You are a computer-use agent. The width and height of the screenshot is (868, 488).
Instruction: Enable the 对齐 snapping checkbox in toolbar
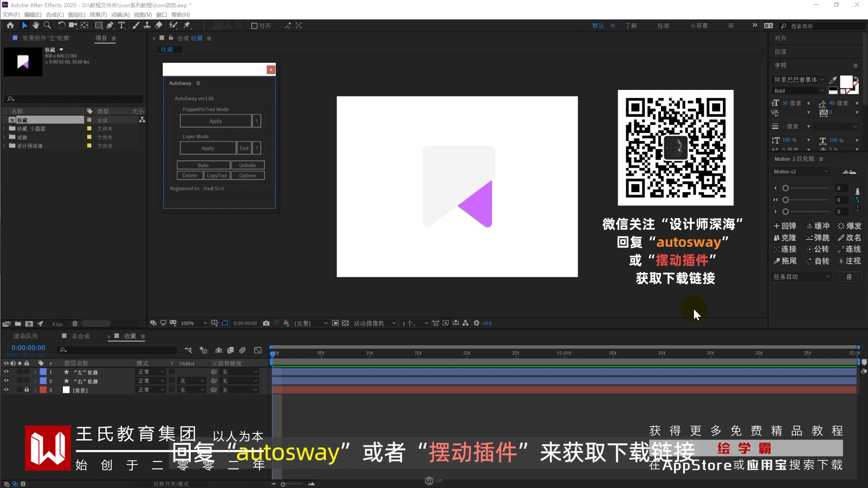[x=254, y=26]
